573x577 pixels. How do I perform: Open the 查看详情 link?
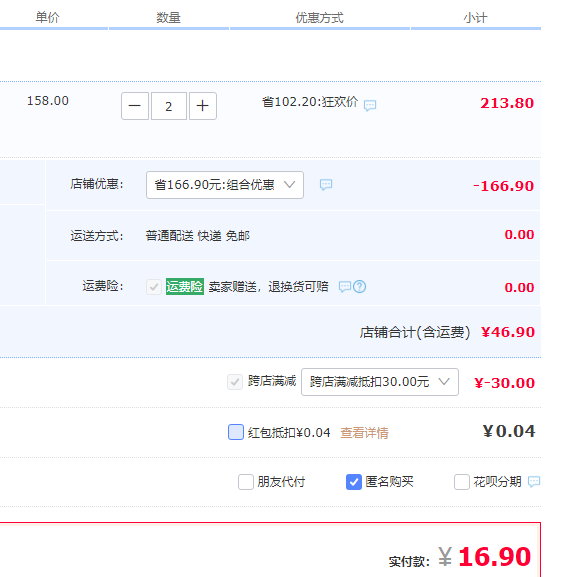(x=364, y=433)
